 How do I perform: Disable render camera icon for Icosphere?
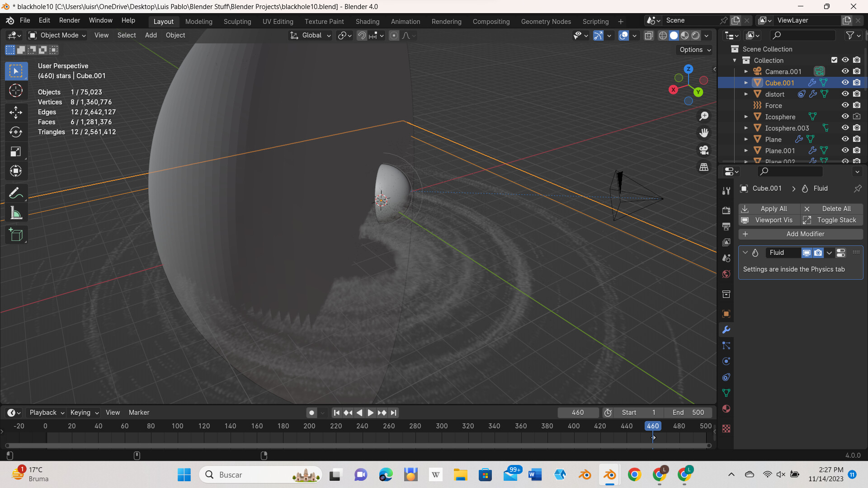[x=857, y=117]
